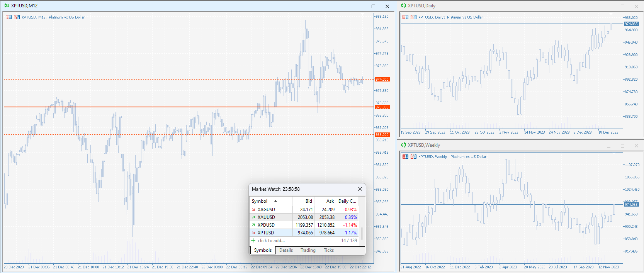Open depth of market icon in M12 chart

(17, 17)
